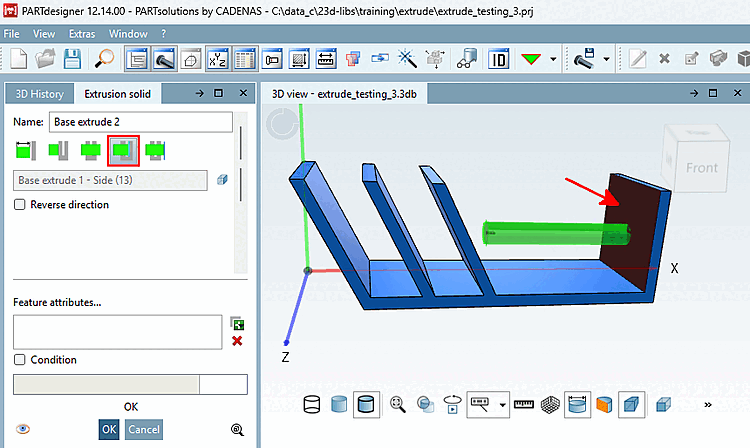This screenshot has width=750, height=448.
Task: Open dropdown beside measuring selection tool
Action: (x=502, y=405)
